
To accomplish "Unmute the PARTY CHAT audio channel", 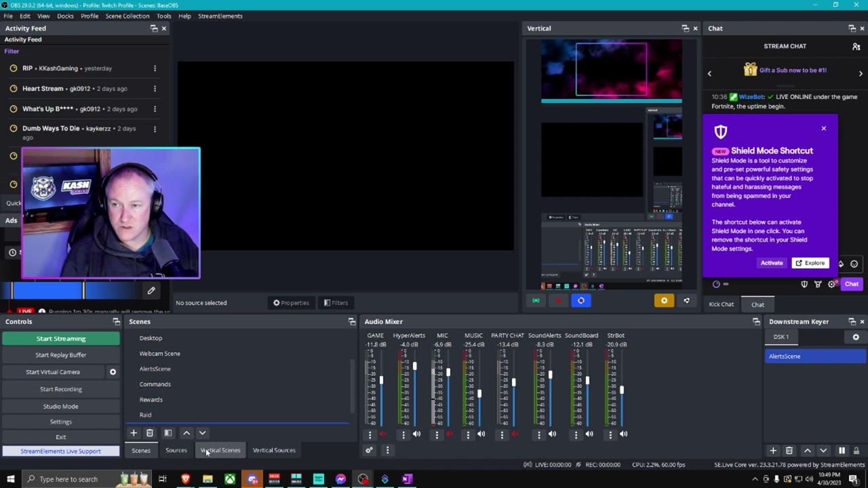I will (515, 434).
